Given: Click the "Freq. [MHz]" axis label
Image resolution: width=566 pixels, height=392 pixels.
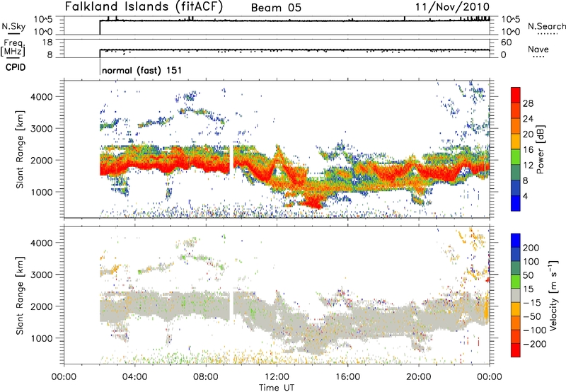Looking at the screenshot, I should [13, 47].
